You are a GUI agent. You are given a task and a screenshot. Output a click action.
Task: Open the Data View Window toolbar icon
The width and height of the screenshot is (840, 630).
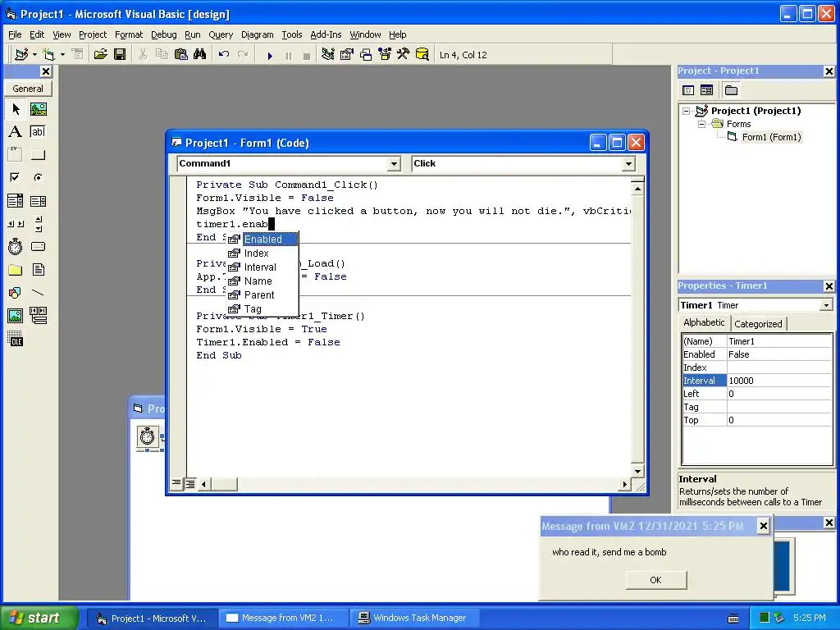422,54
